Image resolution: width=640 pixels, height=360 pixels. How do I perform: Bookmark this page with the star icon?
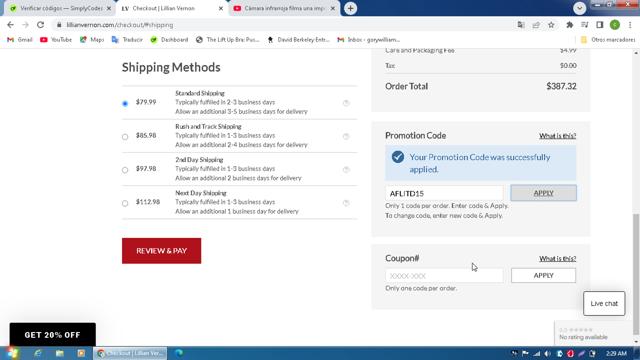click(551, 25)
